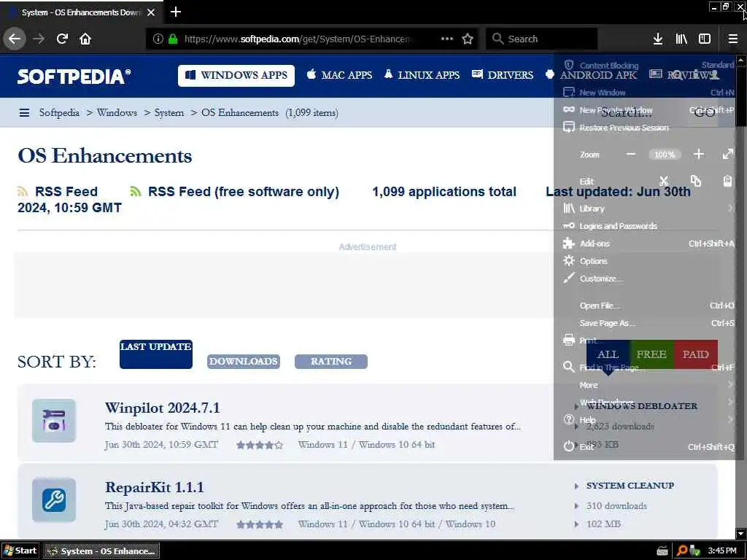The width and height of the screenshot is (747, 560).
Task: Sort list by Last Update
Action: coord(156,354)
